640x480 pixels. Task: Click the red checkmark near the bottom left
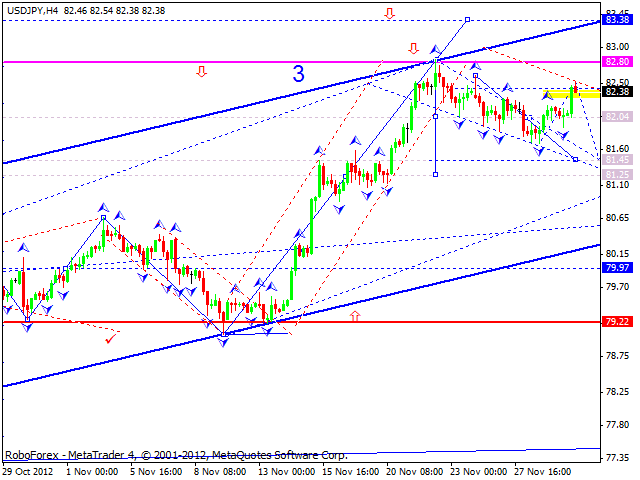109,340
